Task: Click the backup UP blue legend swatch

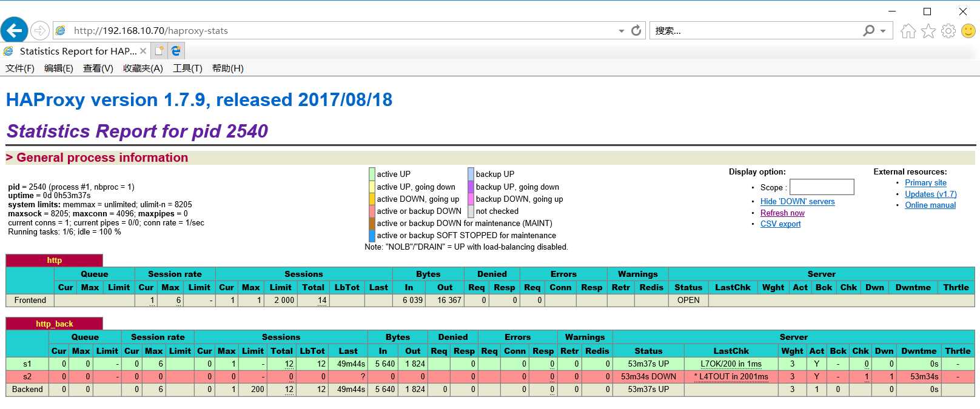Action: [x=471, y=174]
